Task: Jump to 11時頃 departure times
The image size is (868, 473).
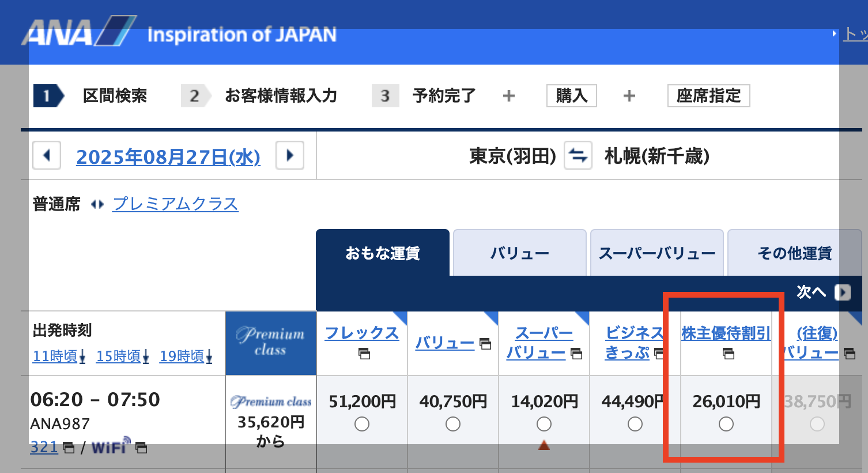Action: pos(58,356)
